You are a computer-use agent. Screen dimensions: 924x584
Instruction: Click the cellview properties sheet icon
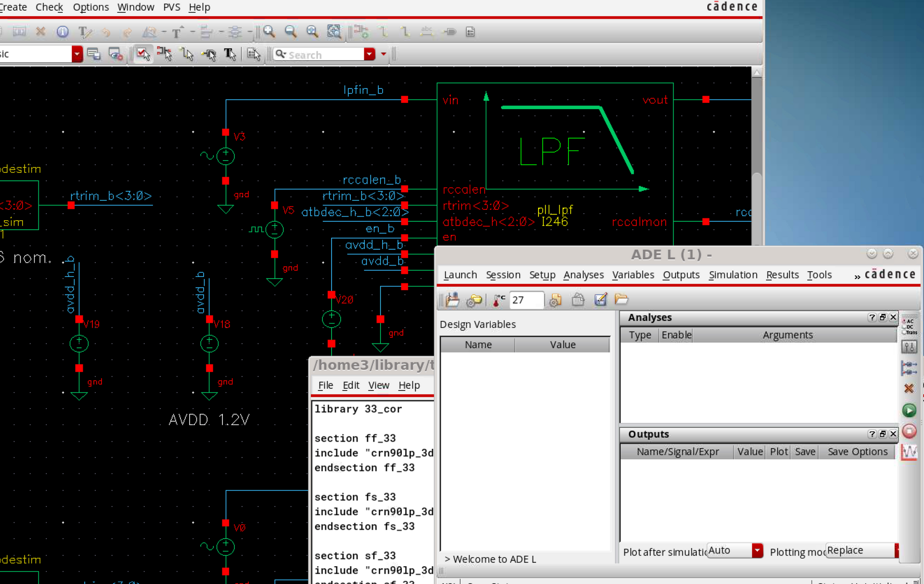pyautogui.click(x=471, y=32)
